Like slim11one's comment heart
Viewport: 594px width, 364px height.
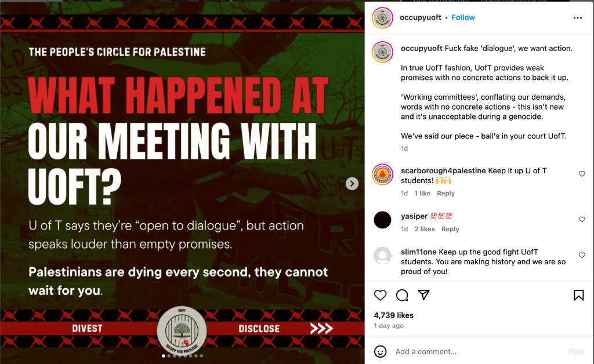(582, 255)
